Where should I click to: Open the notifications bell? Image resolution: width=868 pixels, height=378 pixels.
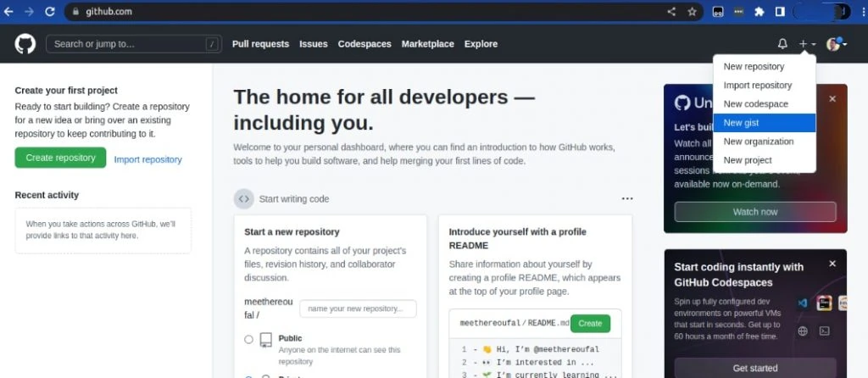782,44
